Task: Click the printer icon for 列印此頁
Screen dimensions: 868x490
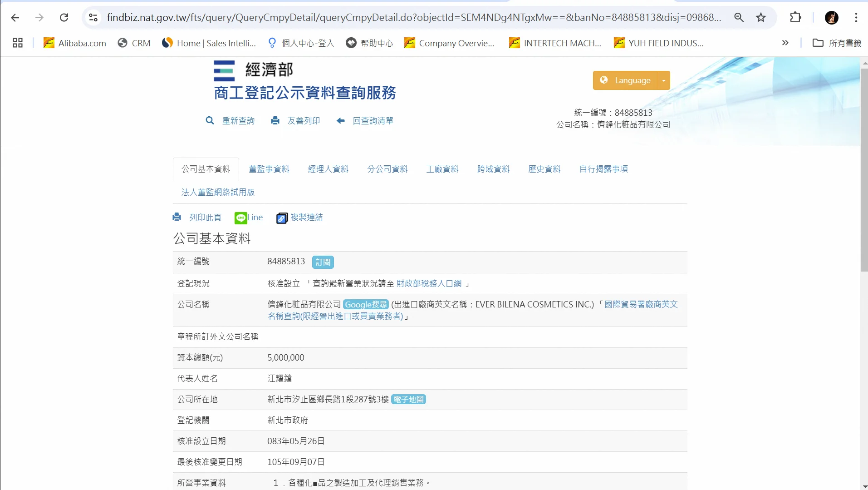Action: point(177,217)
